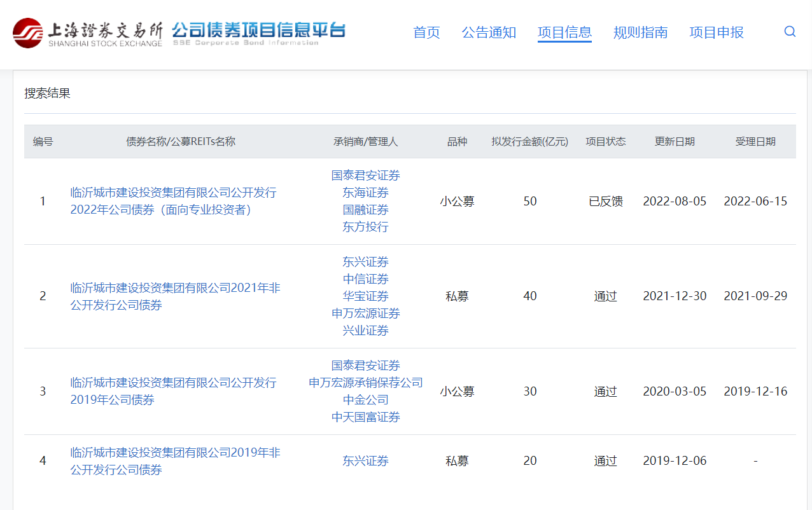Screen dimensions: 812x510
Task: Click the 编号 column header
Action: 43,142
